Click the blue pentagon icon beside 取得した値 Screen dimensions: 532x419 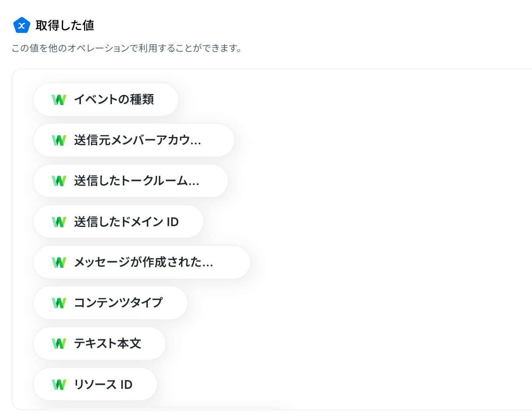pos(21,25)
